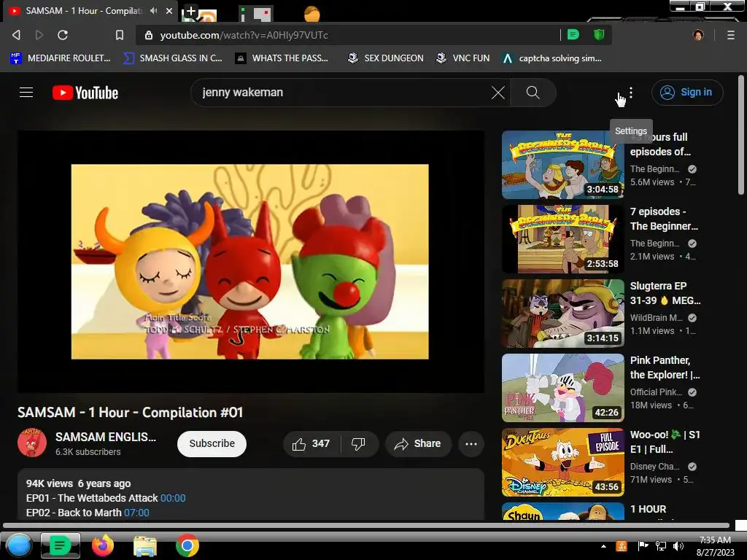
Task: Jump to the 00:00 timestamp for EP01
Action: 173,498
